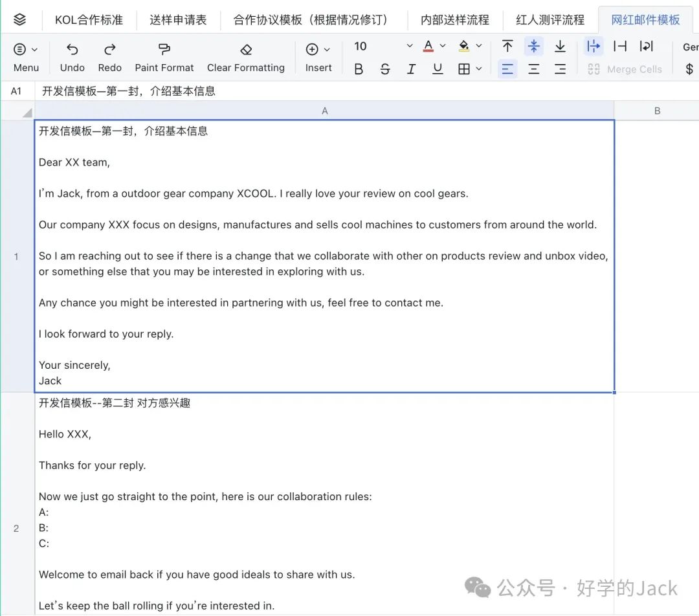This screenshot has height=616, width=699.
Task: Open the 合作协议模板 sheet tab
Action: pyautogui.click(x=313, y=19)
